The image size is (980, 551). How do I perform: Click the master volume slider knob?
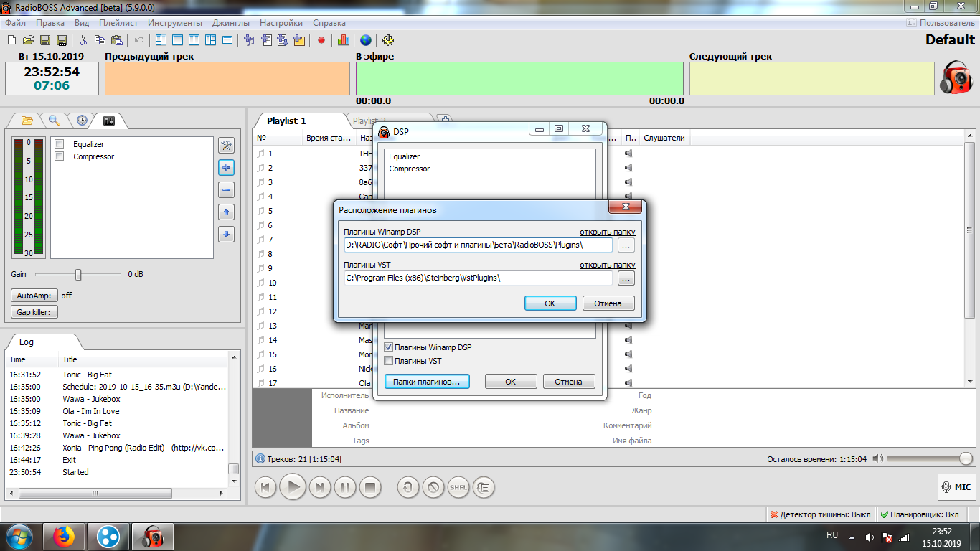(x=966, y=458)
